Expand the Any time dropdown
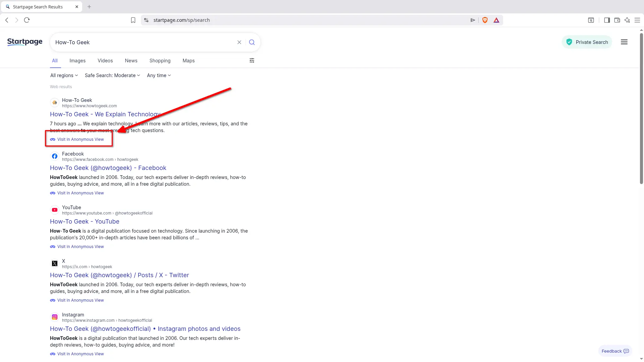The image size is (644, 362). [x=159, y=75]
